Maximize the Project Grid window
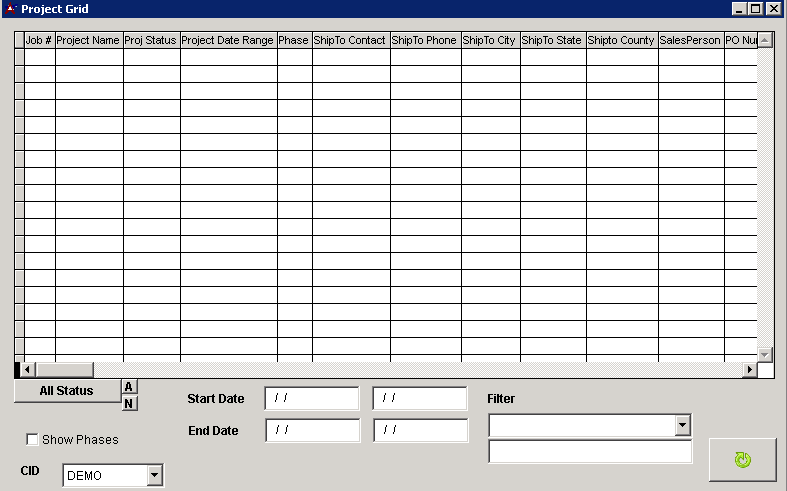 pos(756,9)
